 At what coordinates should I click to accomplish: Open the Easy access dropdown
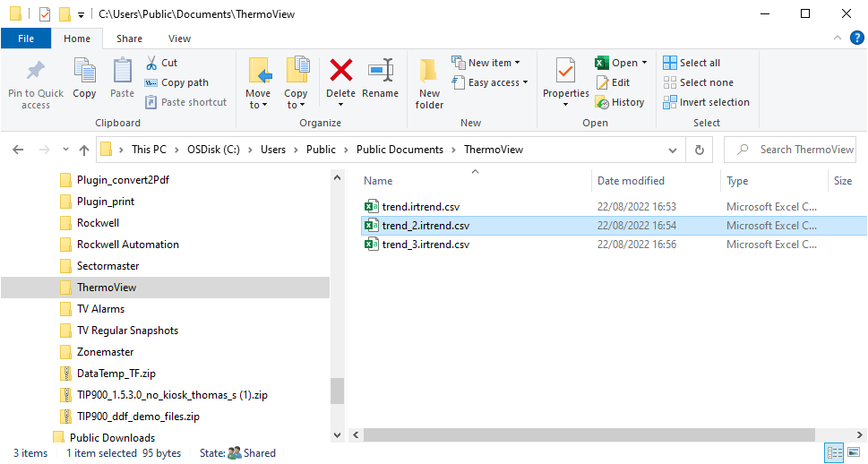pyautogui.click(x=490, y=82)
